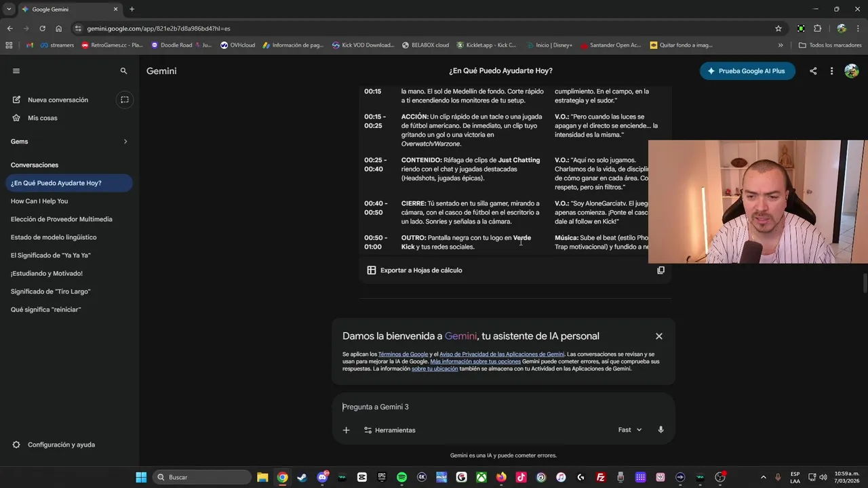Open Epic Games from taskbar

pyautogui.click(x=382, y=477)
